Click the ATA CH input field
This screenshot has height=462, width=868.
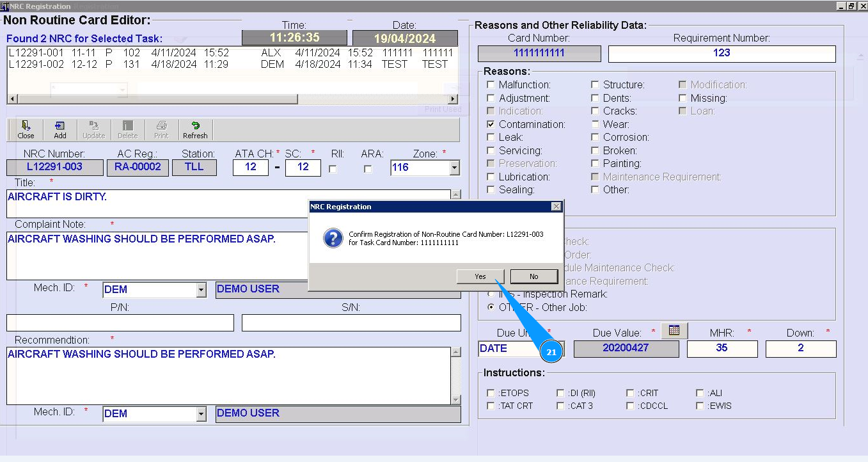[251, 168]
